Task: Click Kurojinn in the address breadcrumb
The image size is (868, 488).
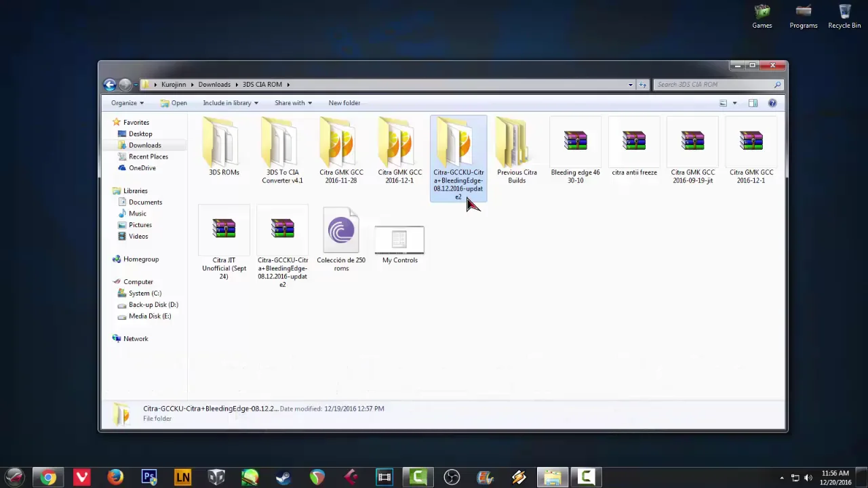Action: click(x=174, y=85)
